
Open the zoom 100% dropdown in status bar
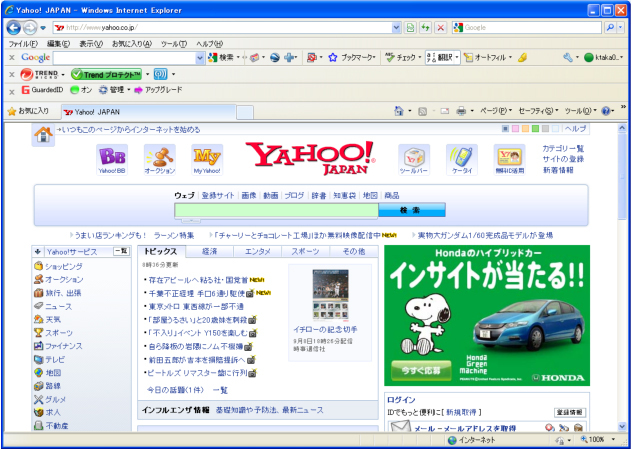pos(614,440)
